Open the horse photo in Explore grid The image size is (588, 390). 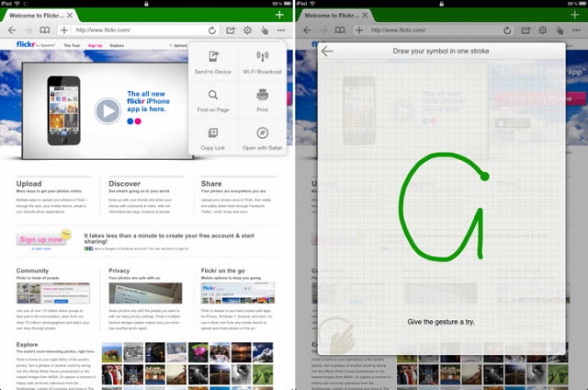pyautogui.click(x=112, y=352)
